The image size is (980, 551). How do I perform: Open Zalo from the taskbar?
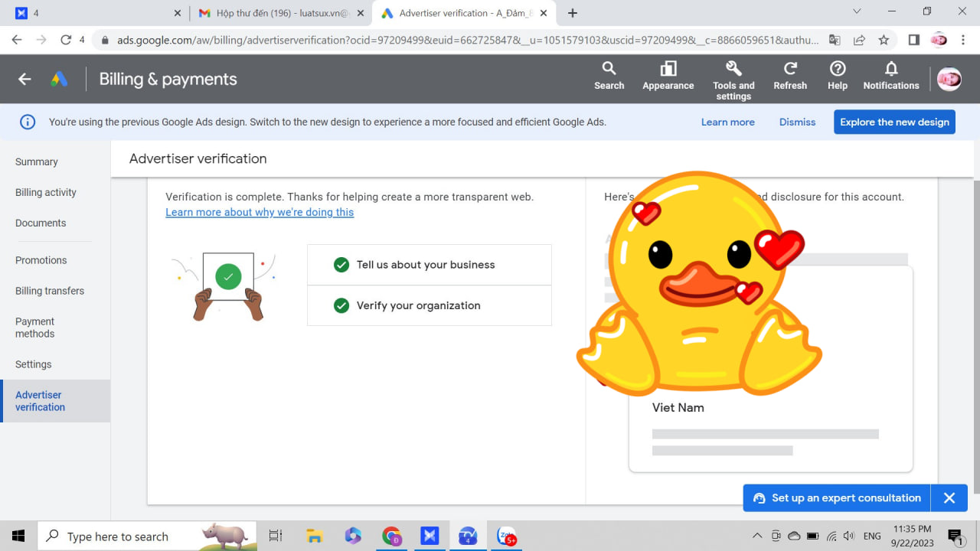506,536
